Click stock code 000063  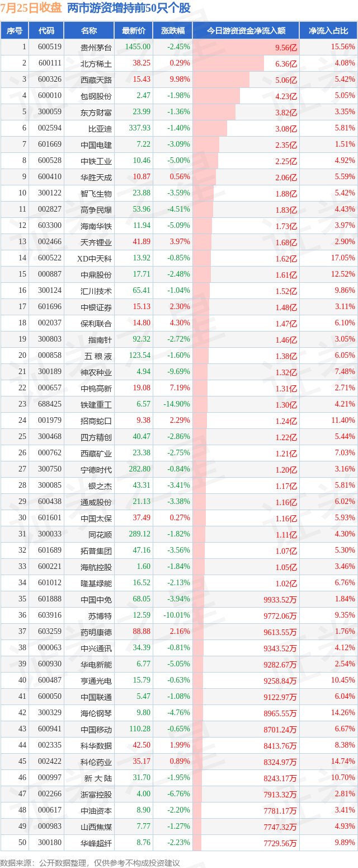pos(50,648)
